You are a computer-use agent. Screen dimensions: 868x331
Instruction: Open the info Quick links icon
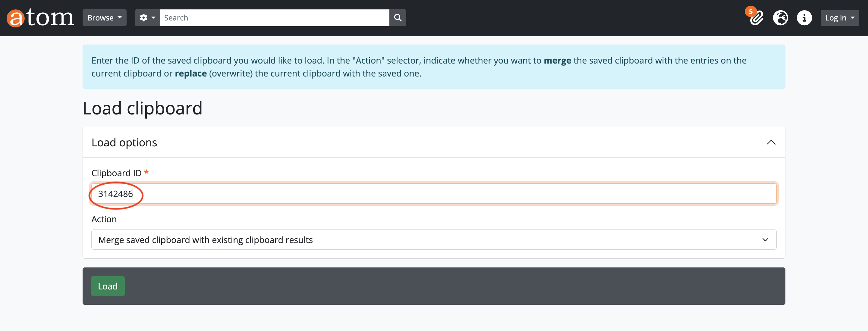point(804,17)
